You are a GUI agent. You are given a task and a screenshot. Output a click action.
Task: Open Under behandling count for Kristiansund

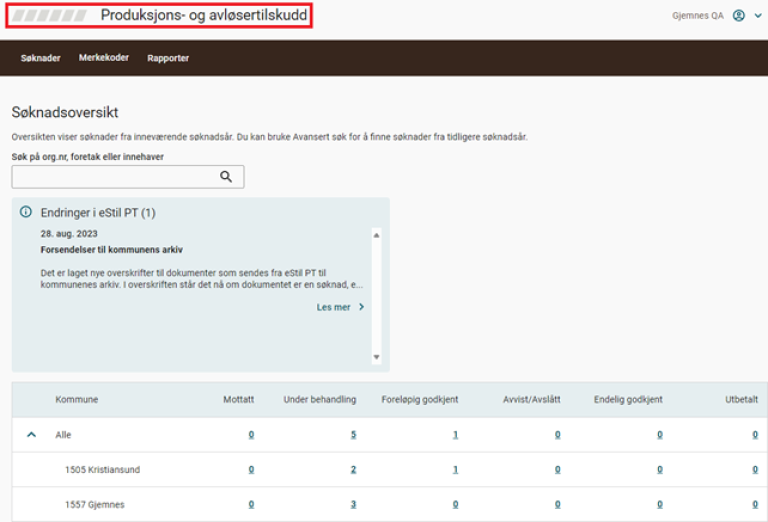(353, 470)
